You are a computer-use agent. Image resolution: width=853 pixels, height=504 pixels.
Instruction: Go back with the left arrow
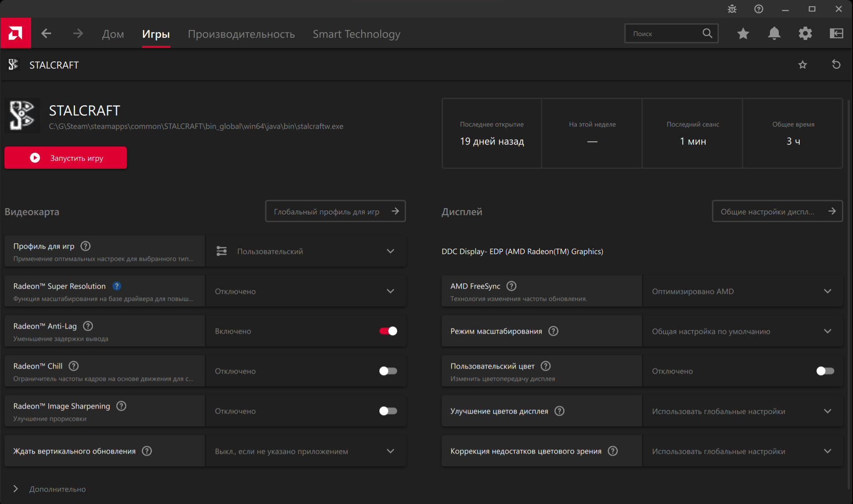[46, 34]
